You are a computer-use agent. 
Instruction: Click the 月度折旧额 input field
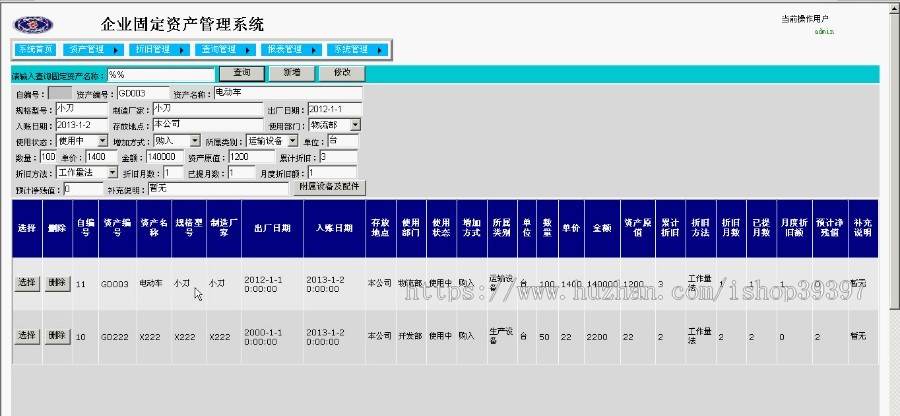coord(332,172)
